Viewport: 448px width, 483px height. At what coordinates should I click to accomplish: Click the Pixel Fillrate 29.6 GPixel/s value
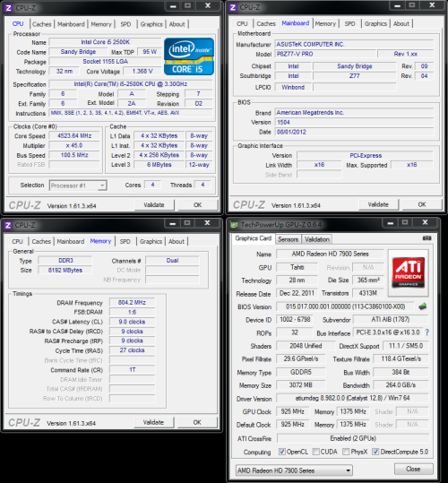[x=301, y=358]
